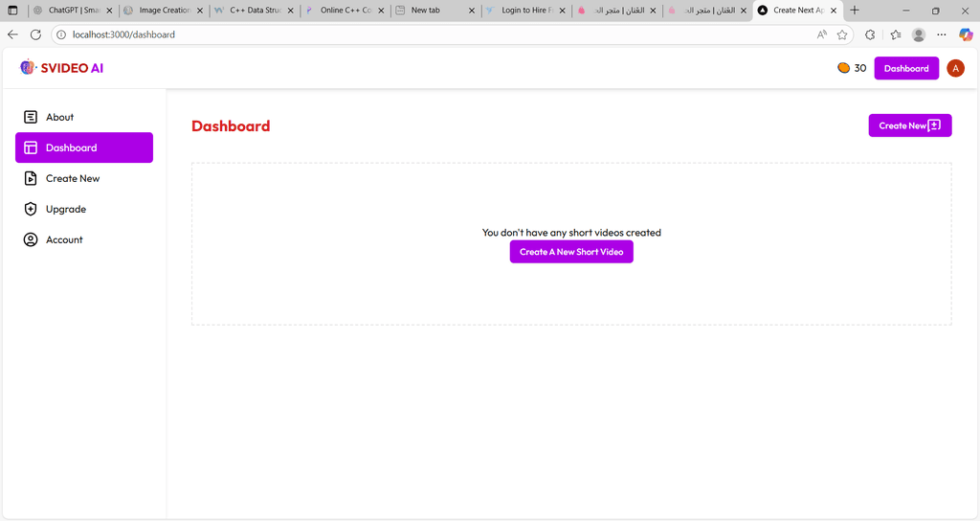The width and height of the screenshot is (980, 521).
Task: Click the header Dashboard button
Action: tap(906, 68)
